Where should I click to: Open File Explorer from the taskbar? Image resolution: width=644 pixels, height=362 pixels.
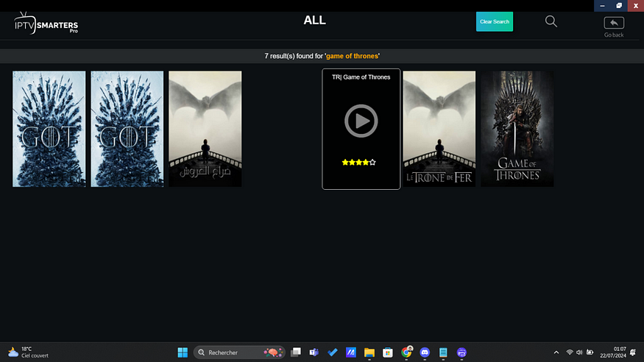point(369,352)
